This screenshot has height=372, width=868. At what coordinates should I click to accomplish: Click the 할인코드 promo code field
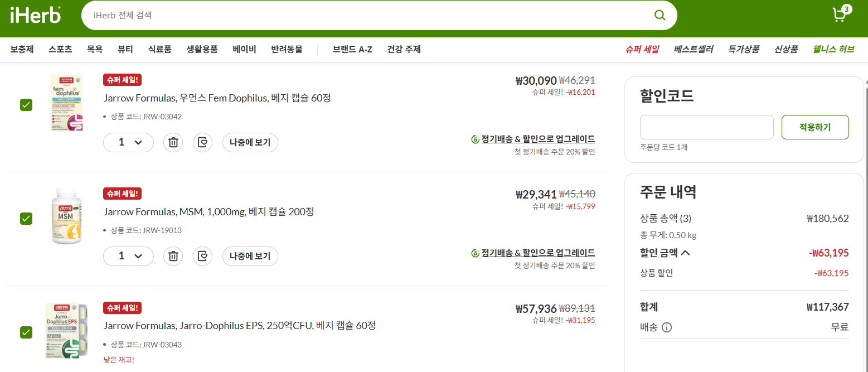[706, 127]
